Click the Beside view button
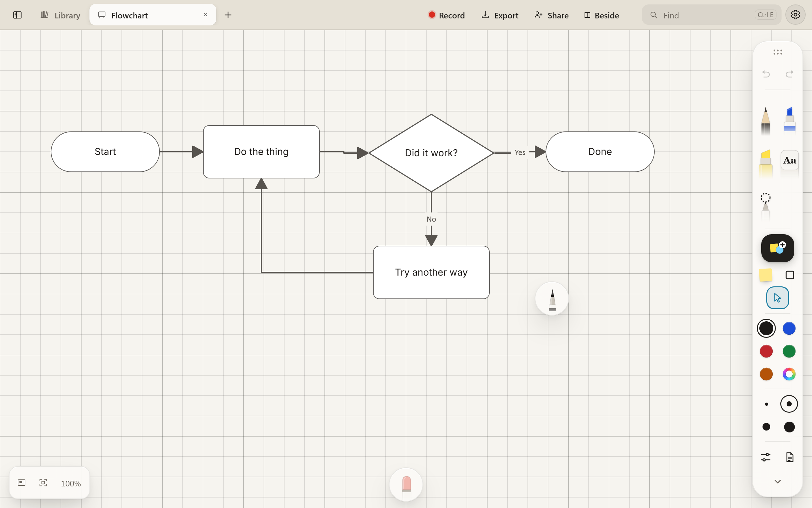 coord(602,15)
